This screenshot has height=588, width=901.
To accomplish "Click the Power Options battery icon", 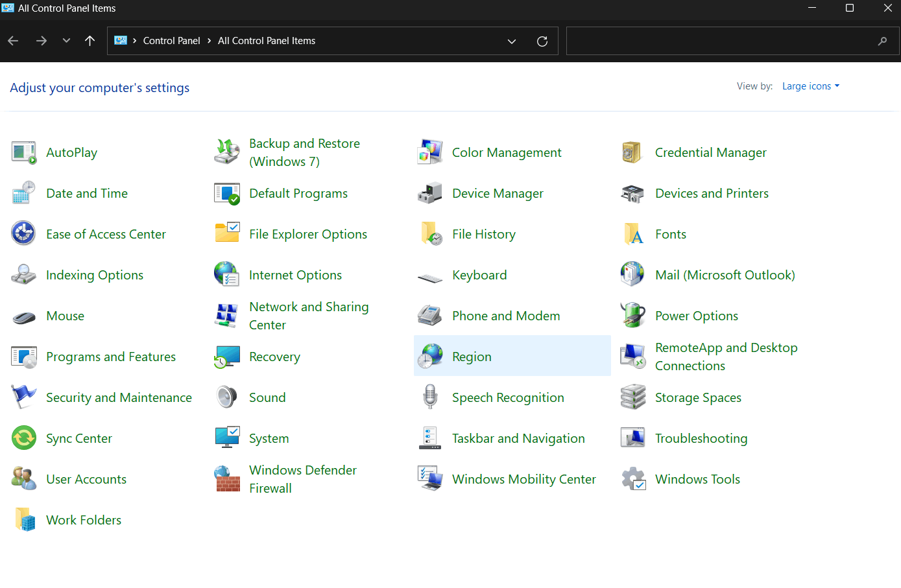I will pyautogui.click(x=632, y=316).
